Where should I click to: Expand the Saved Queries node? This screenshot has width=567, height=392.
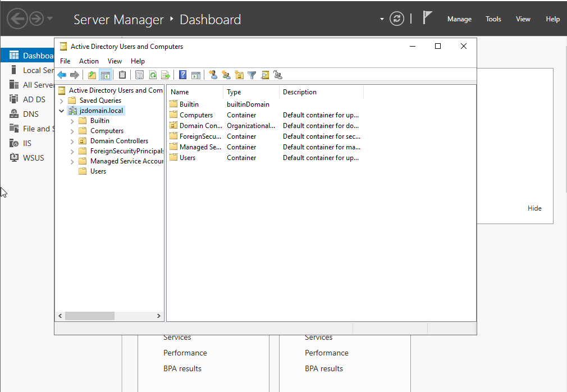(62, 100)
